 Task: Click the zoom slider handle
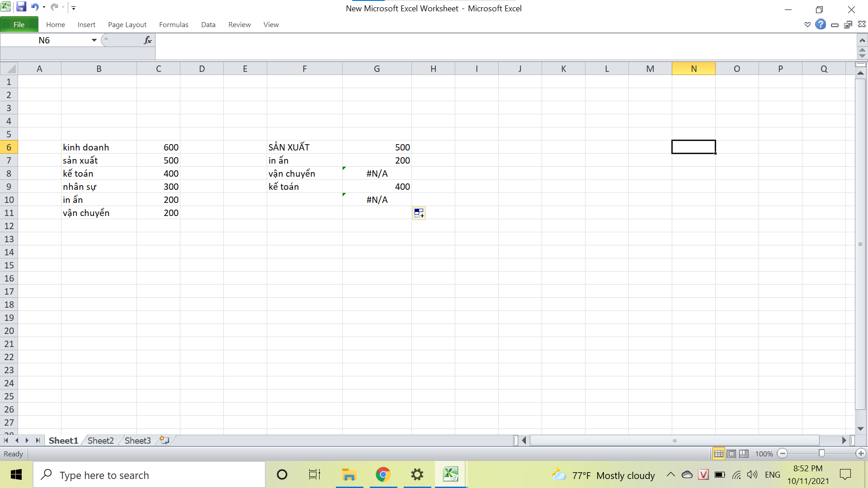pos(821,454)
